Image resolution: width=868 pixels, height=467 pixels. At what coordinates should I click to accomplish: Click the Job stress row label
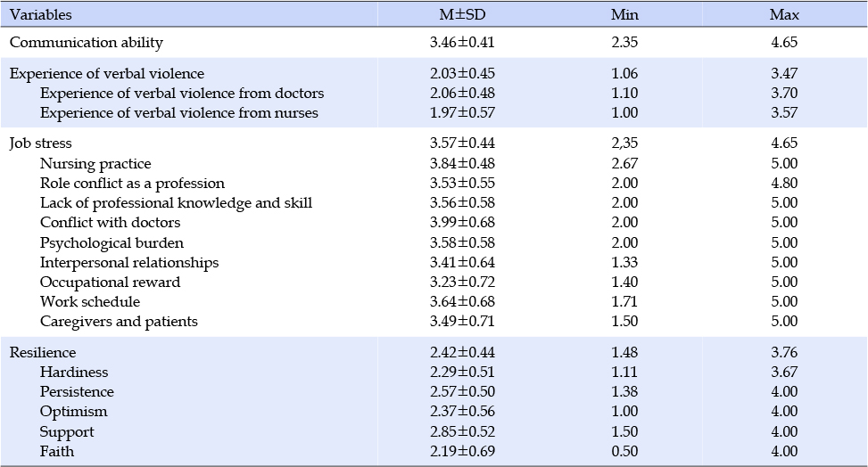tap(40, 143)
